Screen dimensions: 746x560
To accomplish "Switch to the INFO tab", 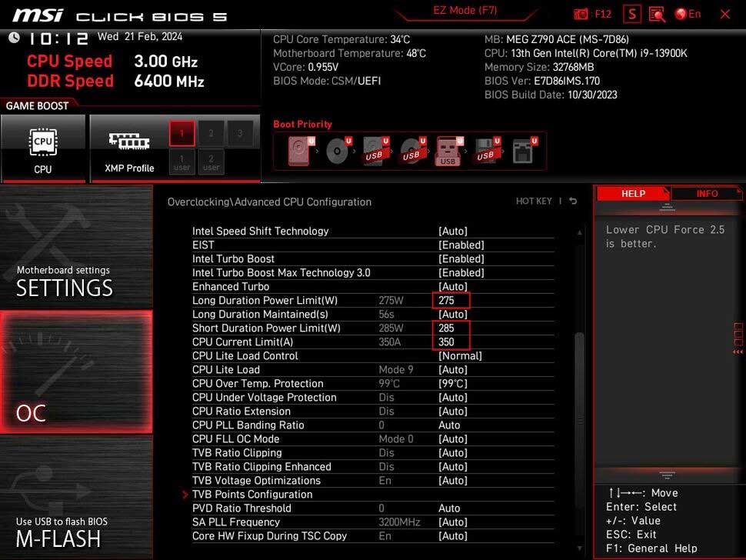I will pyautogui.click(x=706, y=193).
